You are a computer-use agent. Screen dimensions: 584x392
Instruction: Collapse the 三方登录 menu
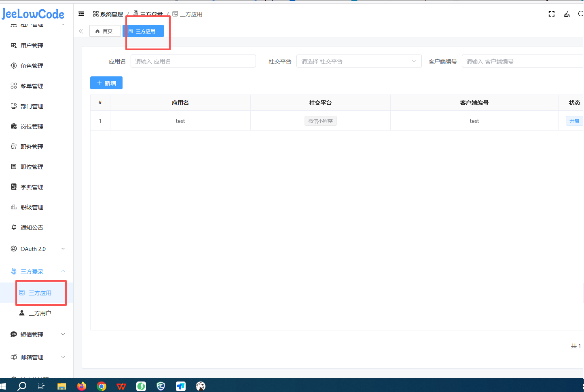38,272
